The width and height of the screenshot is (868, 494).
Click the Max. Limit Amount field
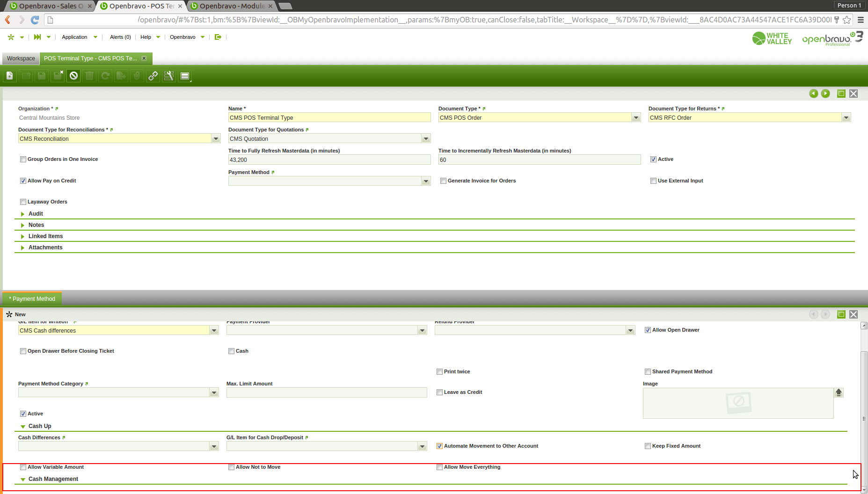(x=326, y=392)
